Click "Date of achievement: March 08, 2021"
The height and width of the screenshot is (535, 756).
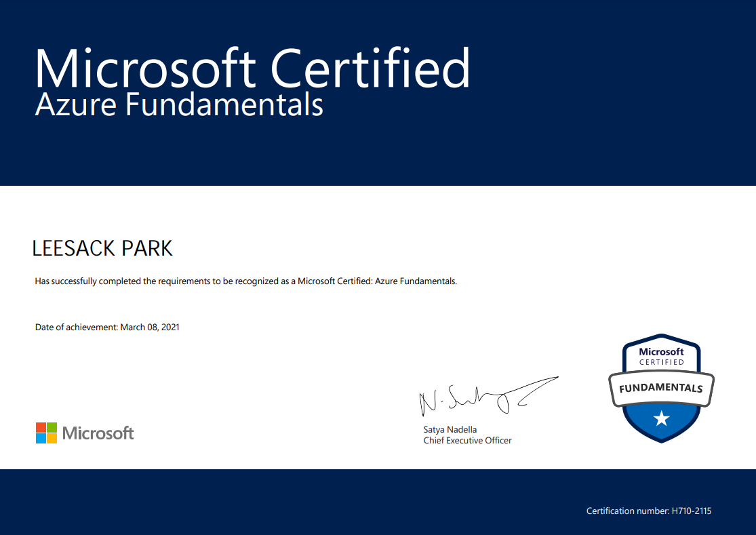pos(107,328)
